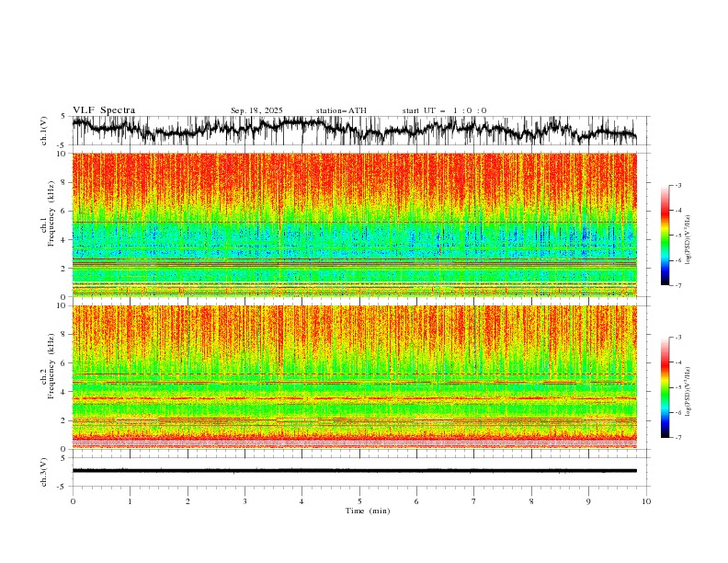Image resolution: width=728 pixels, height=563 pixels.
Task: Click the 'VLF Spectra' title text
Action: click(104, 110)
